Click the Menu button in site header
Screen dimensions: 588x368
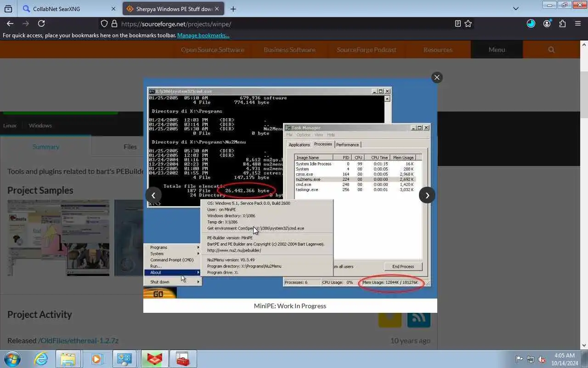(x=497, y=50)
